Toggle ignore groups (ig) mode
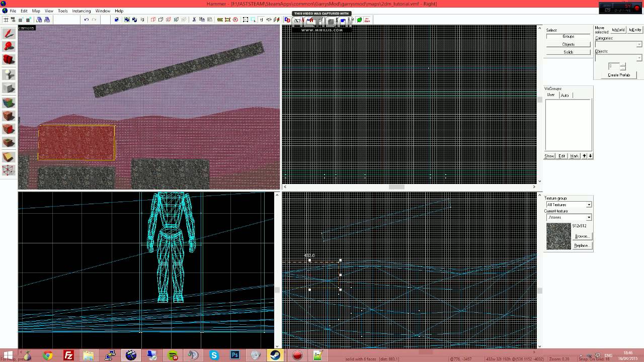Viewport: 644px width, 362px height. [x=142, y=20]
